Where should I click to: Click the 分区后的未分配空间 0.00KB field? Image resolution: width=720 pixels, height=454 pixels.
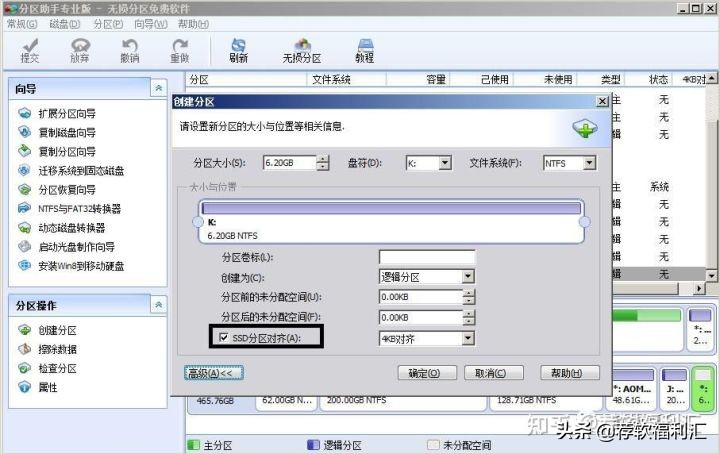pos(421,317)
